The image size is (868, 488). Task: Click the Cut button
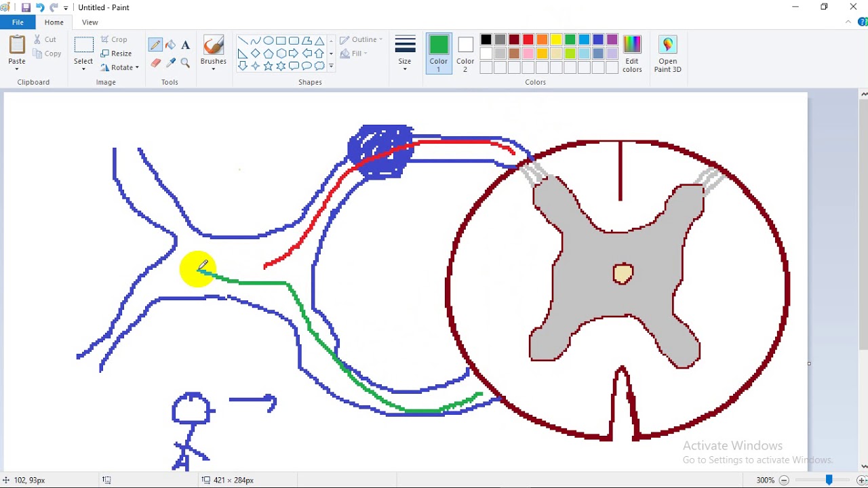45,39
